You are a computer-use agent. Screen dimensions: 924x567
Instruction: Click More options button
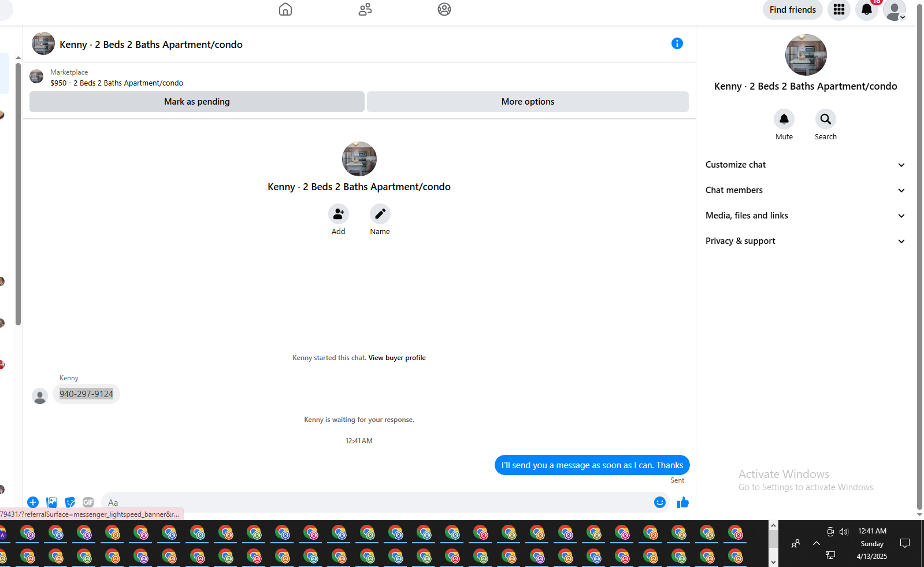[x=528, y=102]
